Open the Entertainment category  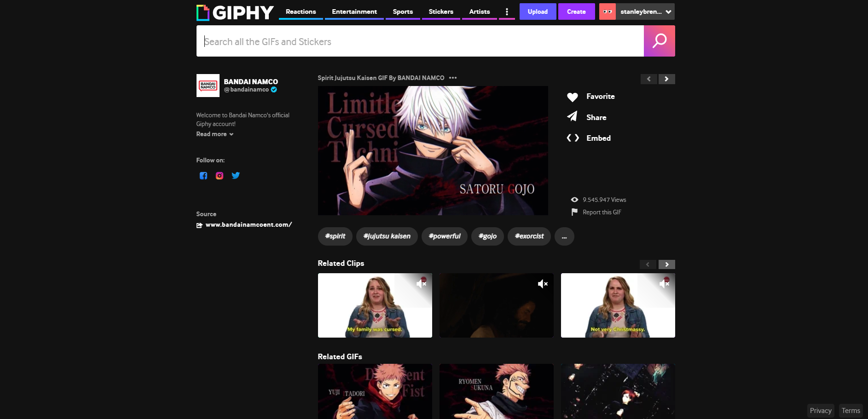tap(354, 11)
